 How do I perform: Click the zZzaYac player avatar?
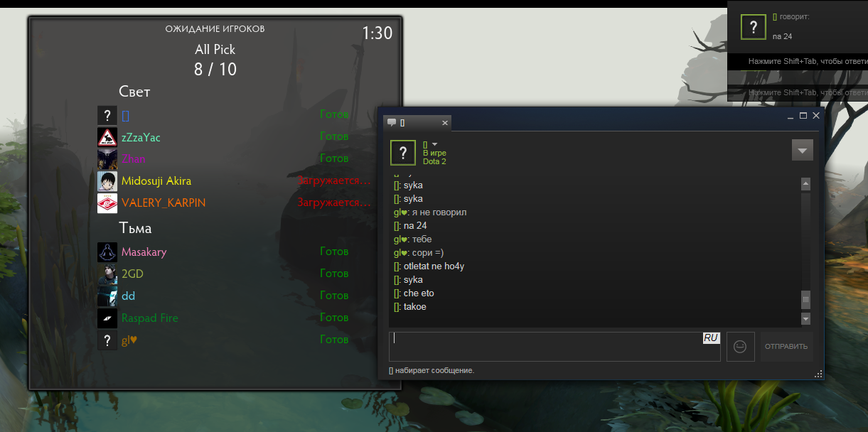point(107,137)
